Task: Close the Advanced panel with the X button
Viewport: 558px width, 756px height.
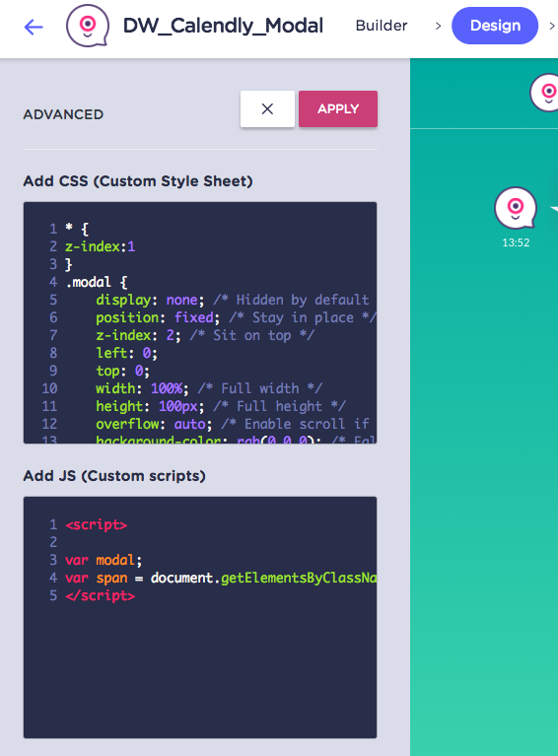Action: pos(267,109)
